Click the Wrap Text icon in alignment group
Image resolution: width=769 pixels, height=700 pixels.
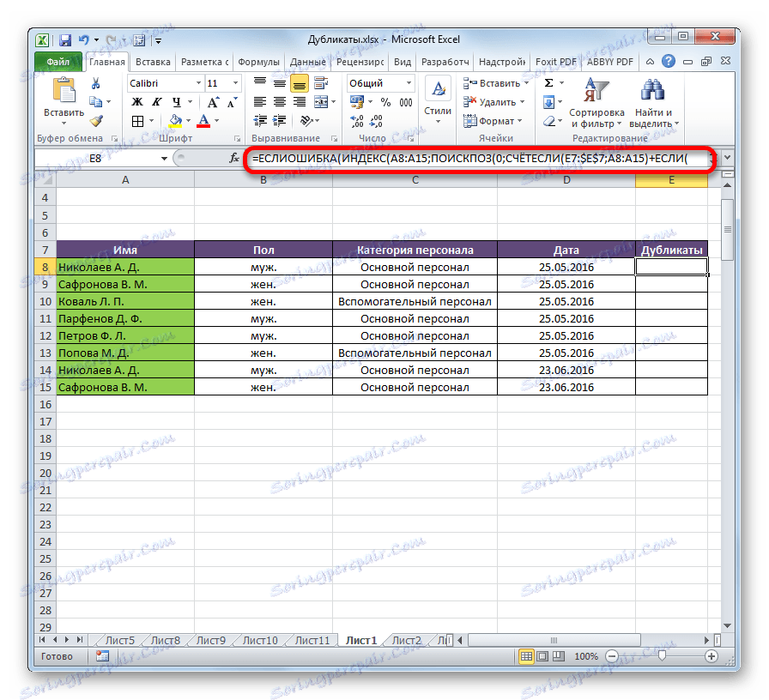click(321, 83)
